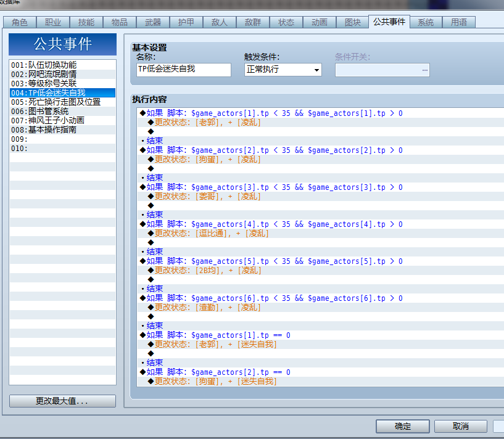The image size is (504, 439).
Task: Select 更改状态: [狗蛋], + [迷失自我] line
Action: pos(320,382)
